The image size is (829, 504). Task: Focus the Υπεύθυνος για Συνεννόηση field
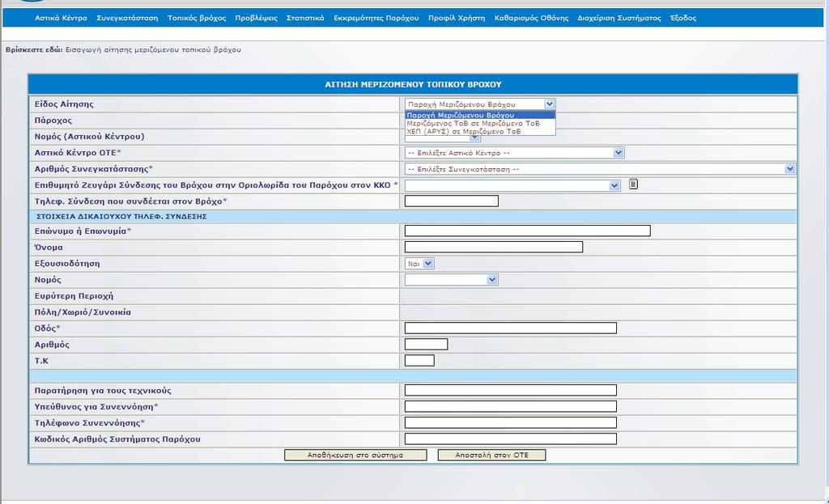[x=511, y=406]
